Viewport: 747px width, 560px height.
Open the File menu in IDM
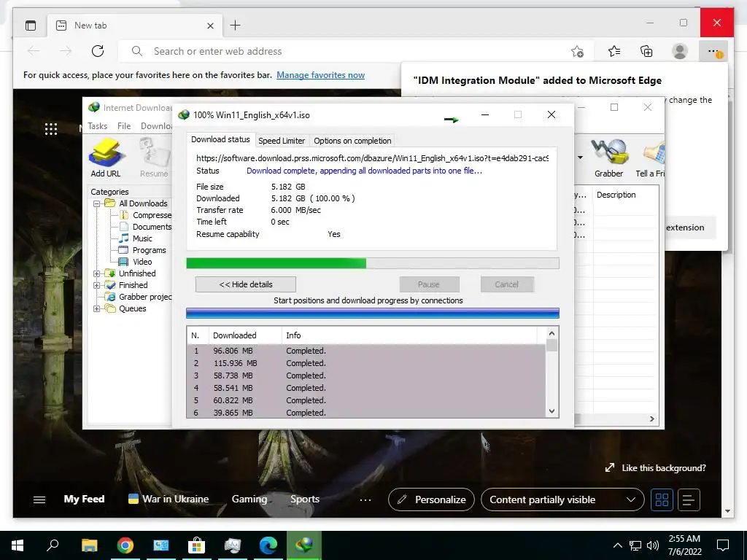[x=124, y=125]
